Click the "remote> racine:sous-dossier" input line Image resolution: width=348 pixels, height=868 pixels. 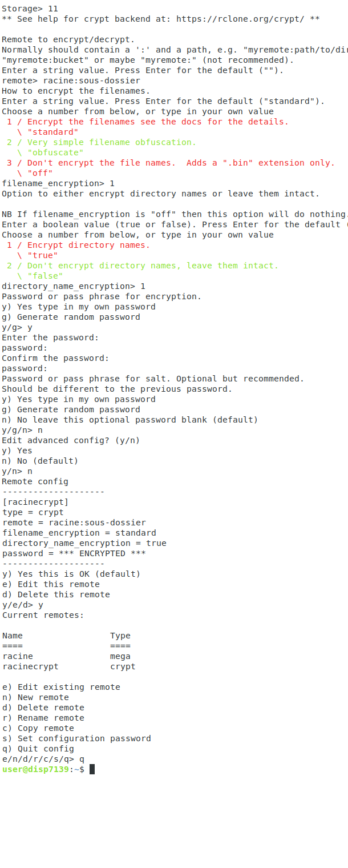pyautogui.click(x=71, y=81)
